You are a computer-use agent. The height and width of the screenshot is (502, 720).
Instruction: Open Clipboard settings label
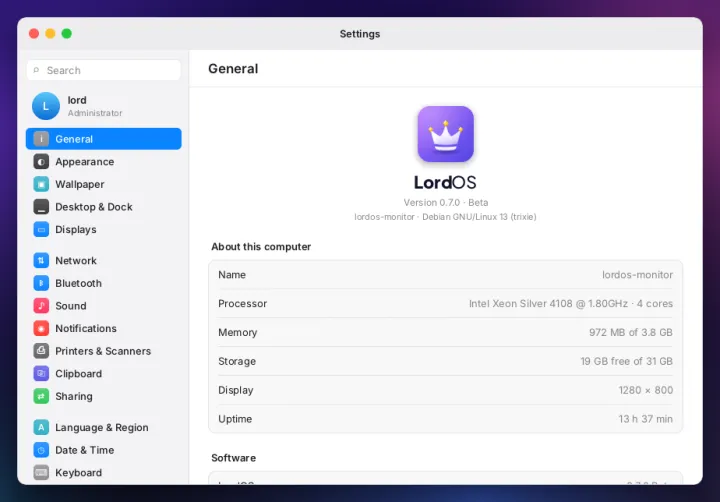[x=79, y=373]
